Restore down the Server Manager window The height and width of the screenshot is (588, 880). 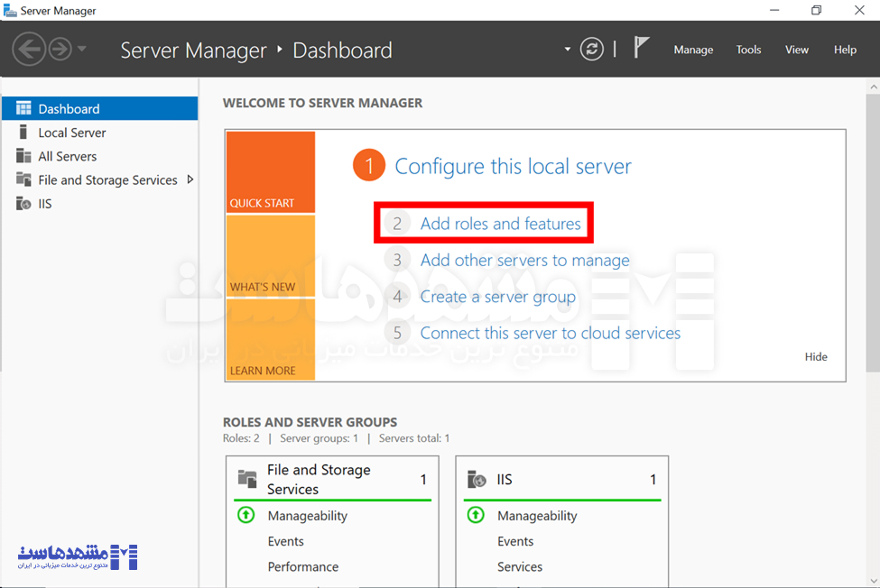817,10
